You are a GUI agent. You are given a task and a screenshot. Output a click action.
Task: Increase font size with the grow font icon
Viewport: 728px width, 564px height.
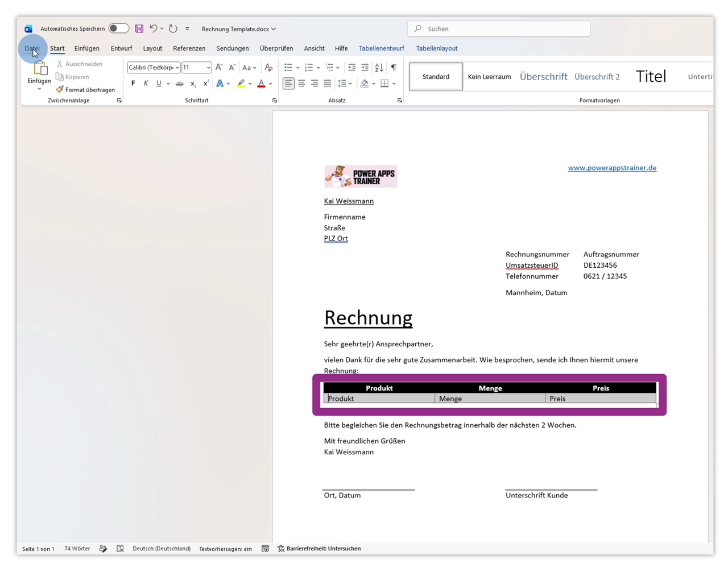[219, 68]
